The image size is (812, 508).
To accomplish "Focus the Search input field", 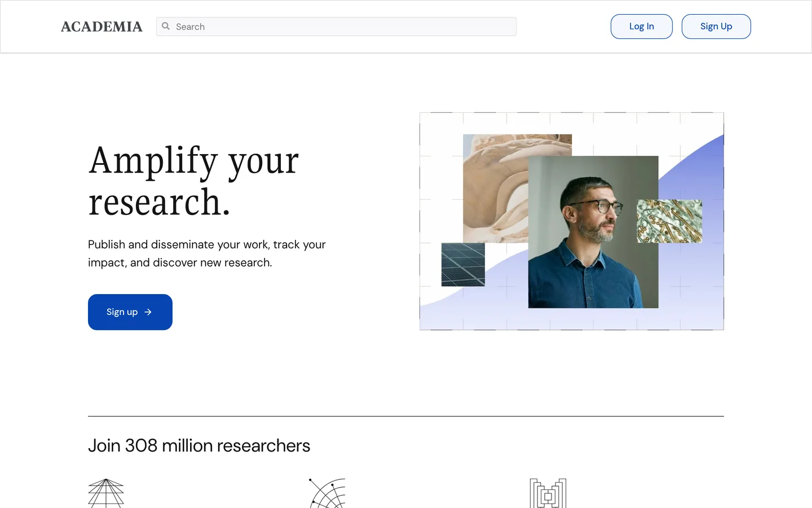I will 336,27.
